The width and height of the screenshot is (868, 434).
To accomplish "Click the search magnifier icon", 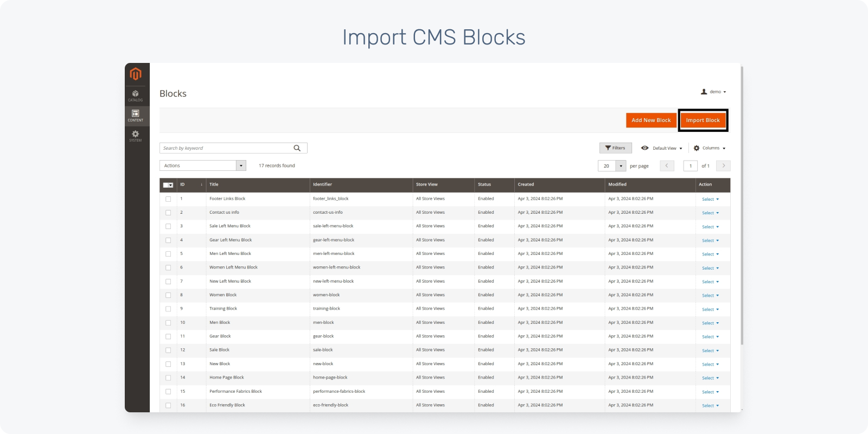I will click(297, 148).
